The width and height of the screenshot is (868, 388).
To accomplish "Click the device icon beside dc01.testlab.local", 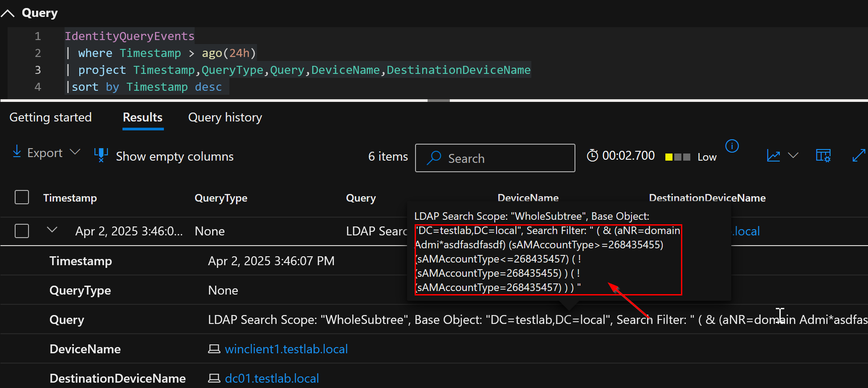I will (x=214, y=378).
